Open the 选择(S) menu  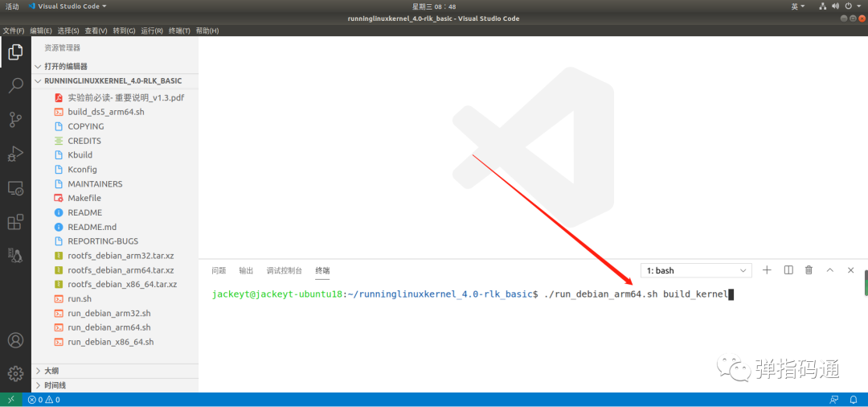pyautogui.click(x=68, y=31)
